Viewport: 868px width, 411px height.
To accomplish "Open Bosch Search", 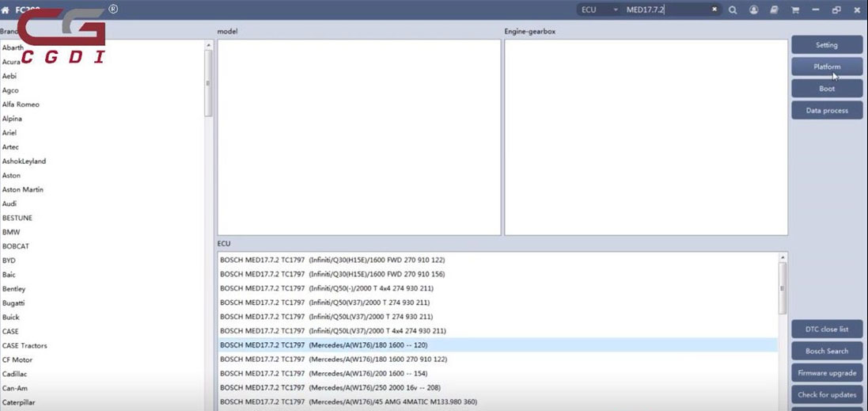I will coord(827,351).
